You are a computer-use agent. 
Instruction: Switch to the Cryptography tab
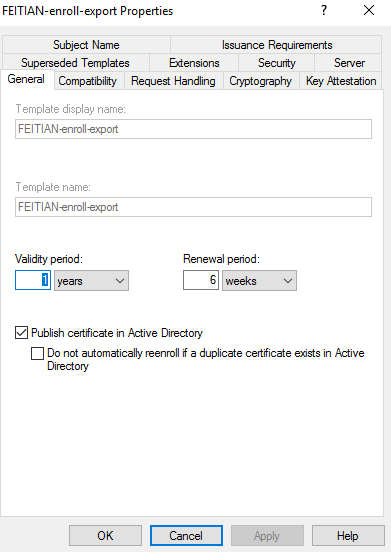tap(261, 81)
